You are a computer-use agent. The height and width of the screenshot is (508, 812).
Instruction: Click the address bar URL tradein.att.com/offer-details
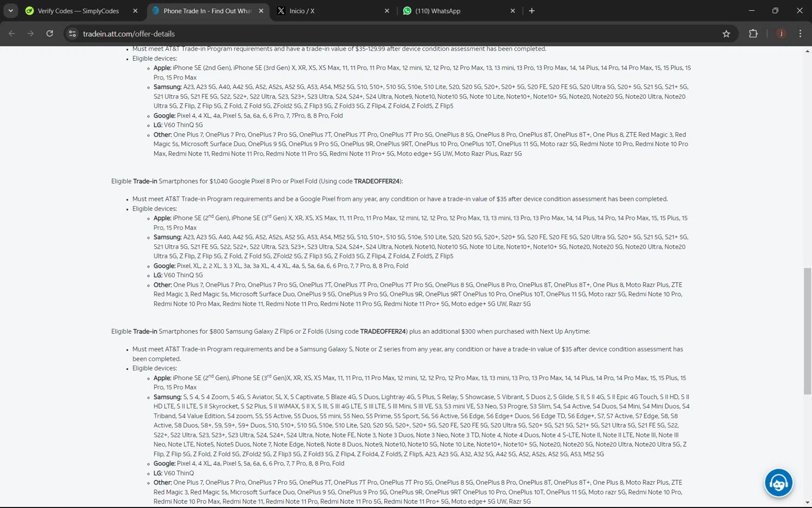(x=129, y=34)
